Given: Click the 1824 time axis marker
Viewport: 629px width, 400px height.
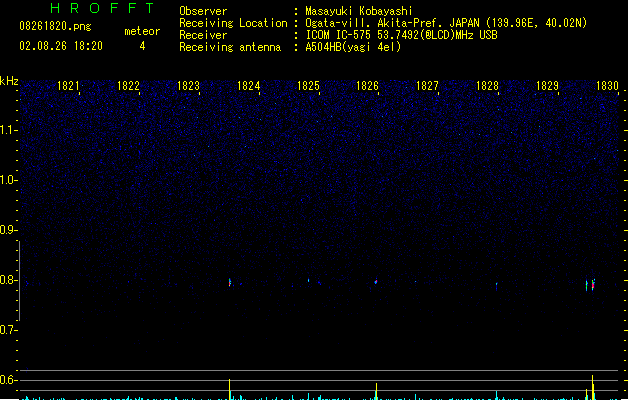Looking at the screenshot, I should 248,86.
